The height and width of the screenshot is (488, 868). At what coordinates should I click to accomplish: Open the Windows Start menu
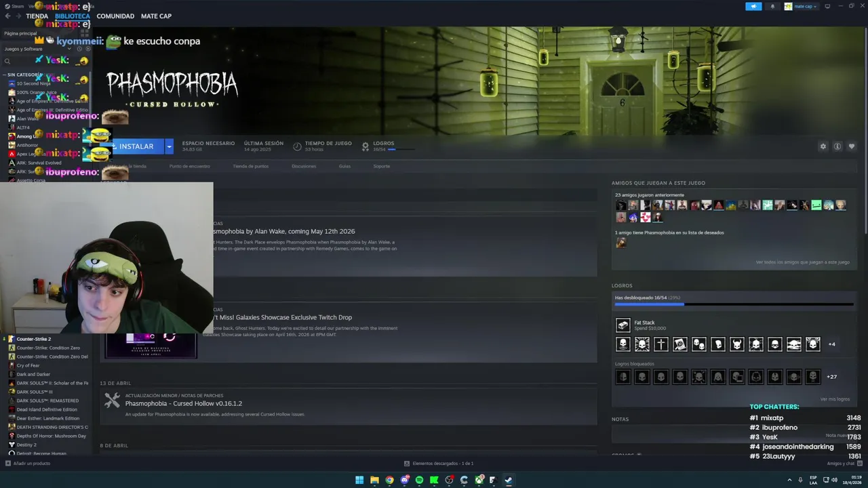[359, 480]
